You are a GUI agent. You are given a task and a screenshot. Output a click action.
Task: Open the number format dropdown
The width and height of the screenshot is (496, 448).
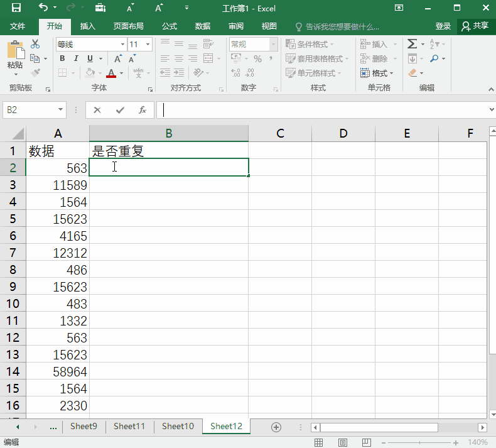pyautogui.click(x=273, y=45)
